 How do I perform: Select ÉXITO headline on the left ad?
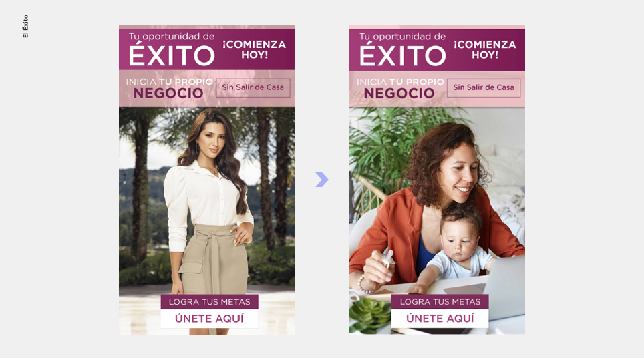point(172,55)
